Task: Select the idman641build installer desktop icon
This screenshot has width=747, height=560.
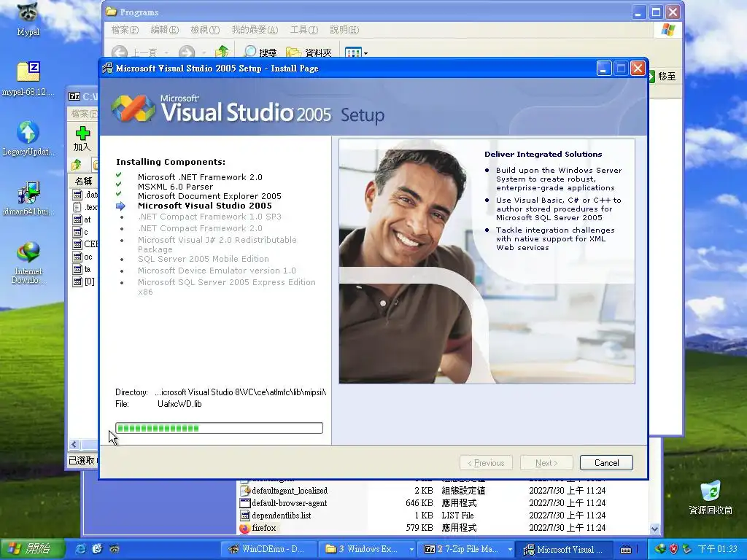Action: pos(28,198)
